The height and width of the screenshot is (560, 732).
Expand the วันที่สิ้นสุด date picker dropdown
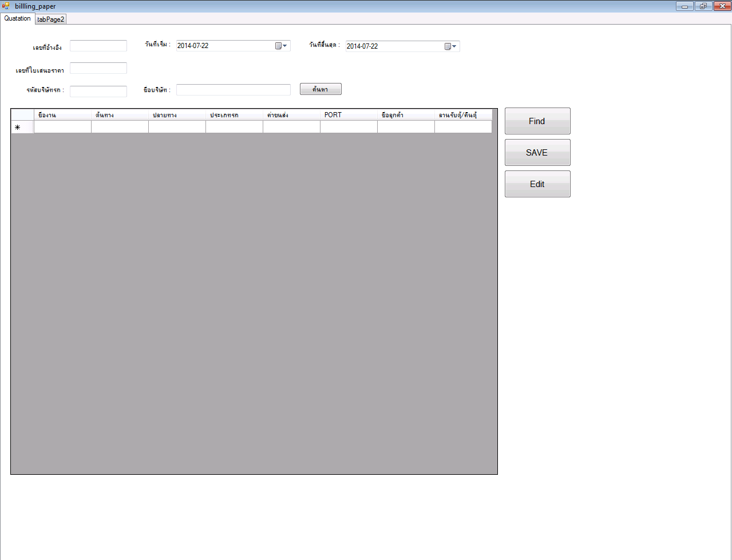(x=450, y=46)
